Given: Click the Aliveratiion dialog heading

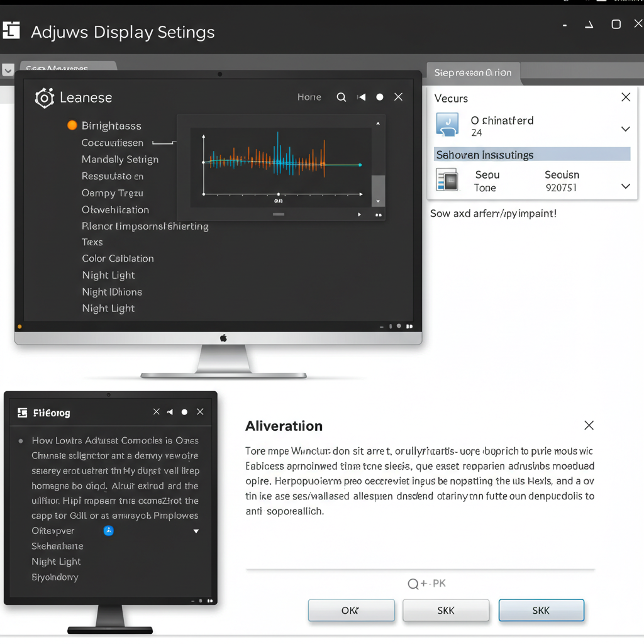Looking at the screenshot, I should click(284, 426).
